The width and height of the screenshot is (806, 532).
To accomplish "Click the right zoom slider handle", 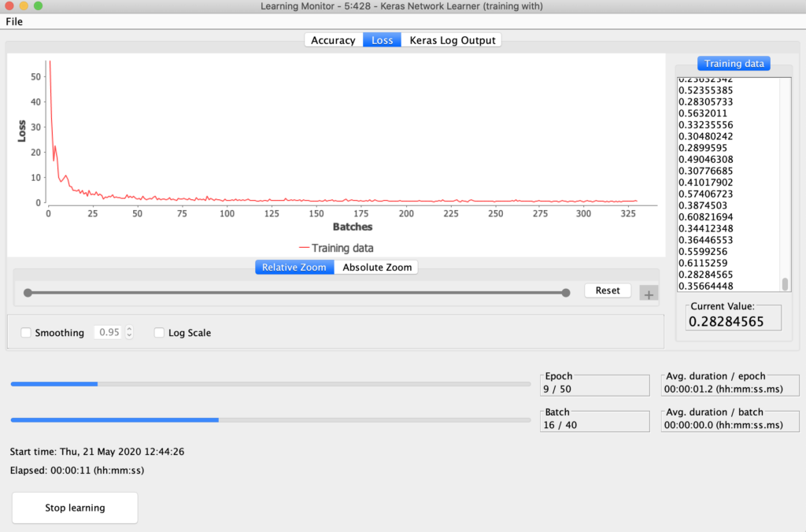I will coord(566,293).
